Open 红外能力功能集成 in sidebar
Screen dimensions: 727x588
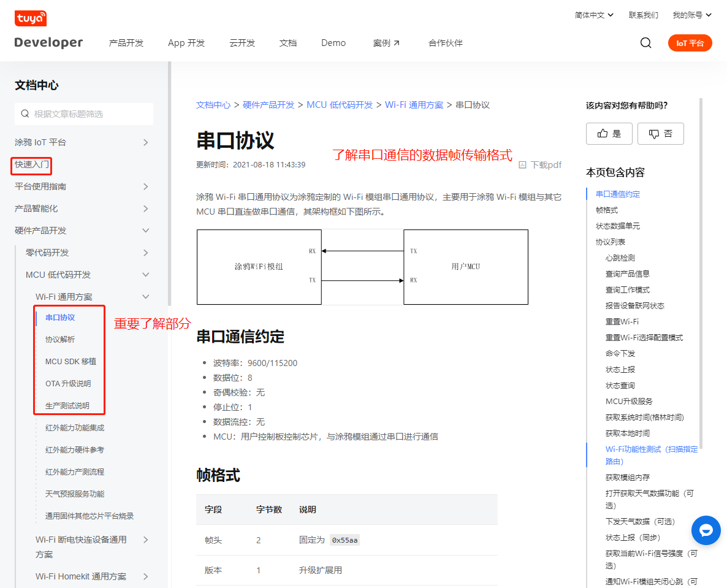coord(75,427)
